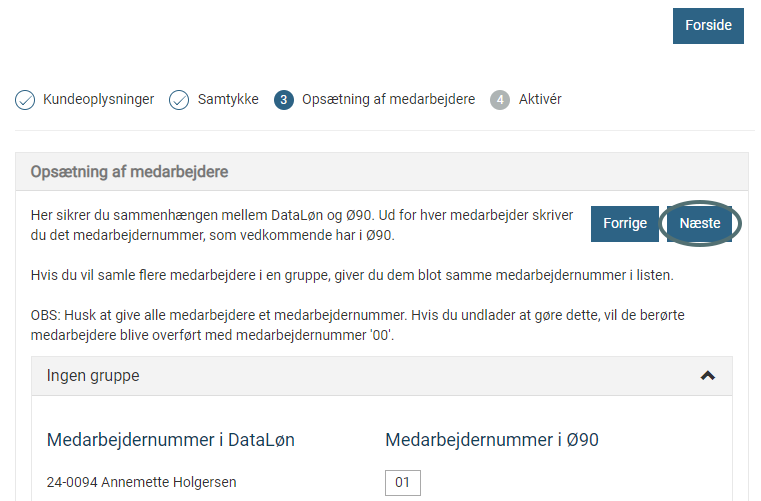Open the Samtykke step label
The width and height of the screenshot is (761, 501).
coord(228,100)
